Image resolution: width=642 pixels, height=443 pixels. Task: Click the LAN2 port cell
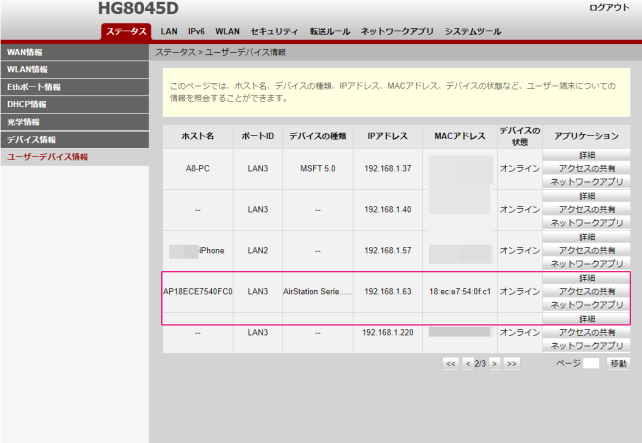tap(258, 250)
